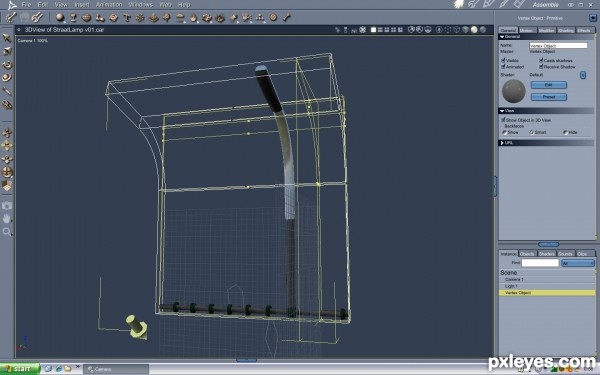Open the File menu
Screen dimensions: 600x375
tap(26, 5)
